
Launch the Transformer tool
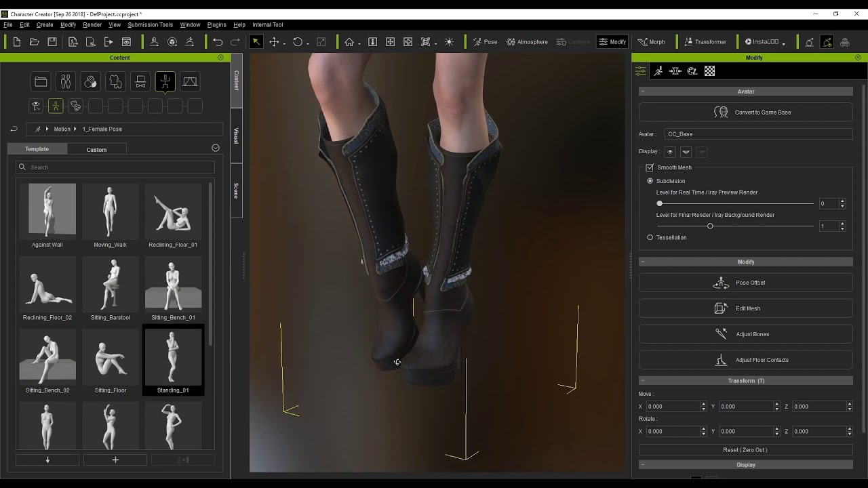tap(704, 42)
